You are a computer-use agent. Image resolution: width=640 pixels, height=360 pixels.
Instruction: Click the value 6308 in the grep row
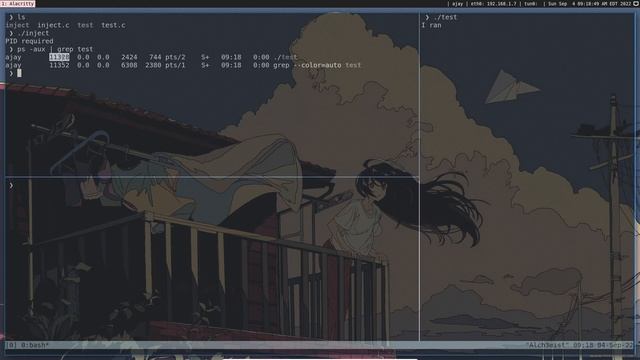pos(129,65)
